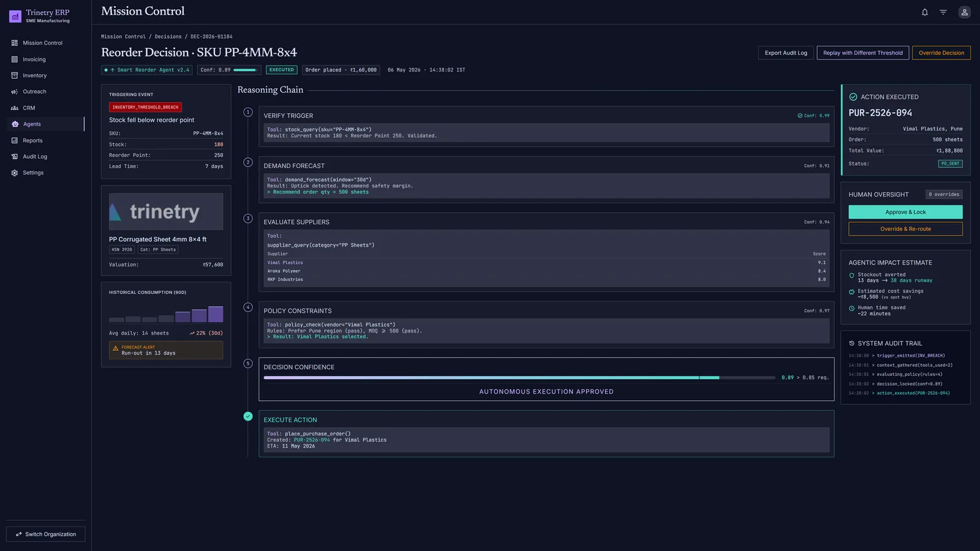The height and width of the screenshot is (551, 980).
Task: Click the HSN 3920 tag
Action: 122,250
